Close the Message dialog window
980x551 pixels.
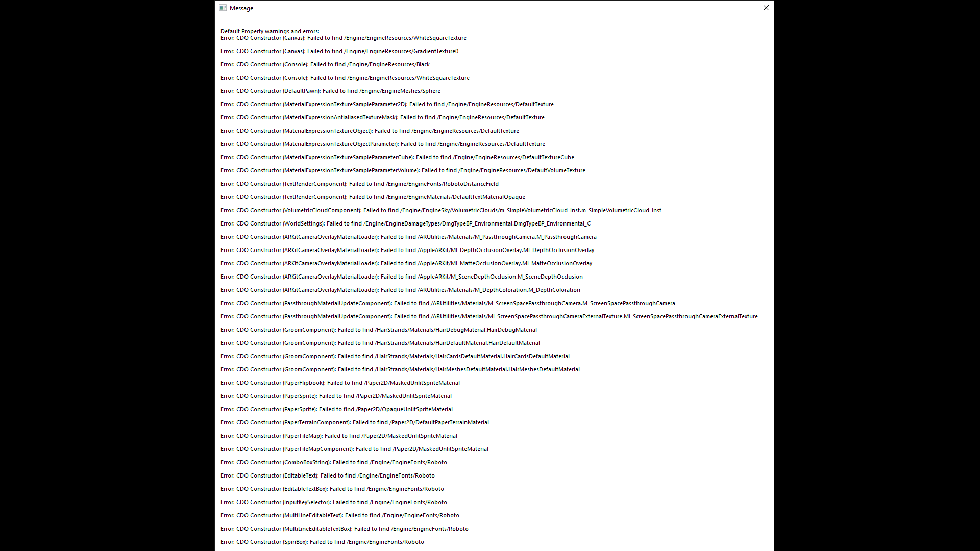(766, 8)
